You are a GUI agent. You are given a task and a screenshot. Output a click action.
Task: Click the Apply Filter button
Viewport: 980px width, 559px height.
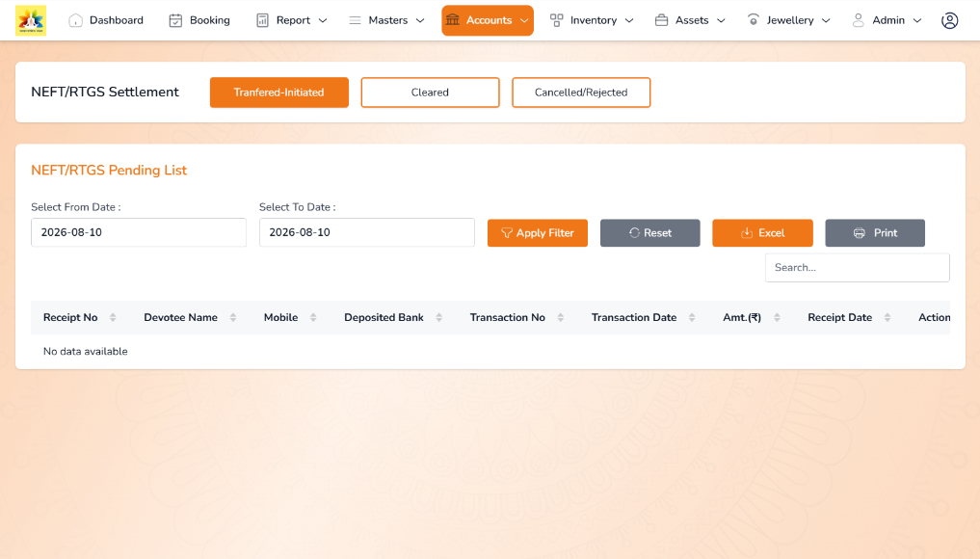click(538, 232)
